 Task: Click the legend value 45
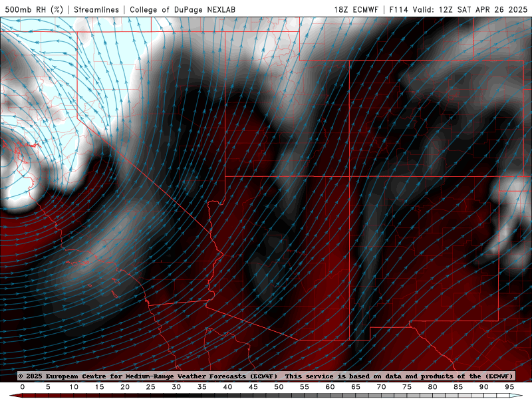point(253,387)
